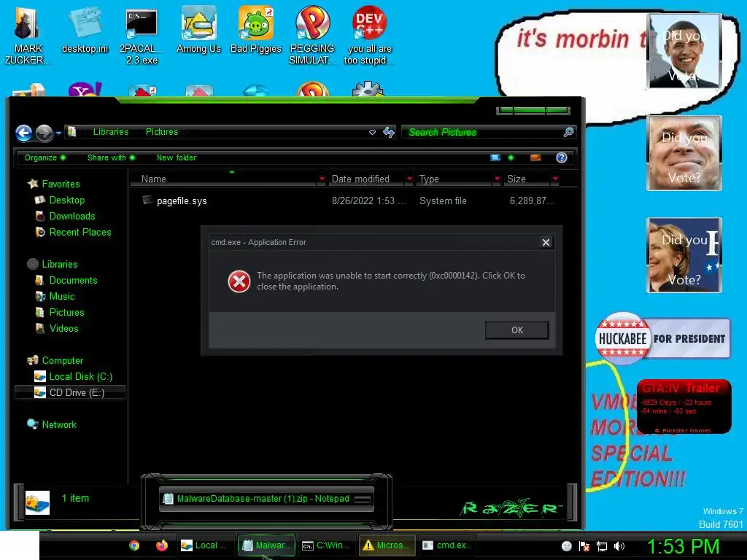Image resolution: width=747 pixels, height=560 pixels.
Task: Select PEGGING SIMULAT... desktop icon
Action: [x=312, y=35]
